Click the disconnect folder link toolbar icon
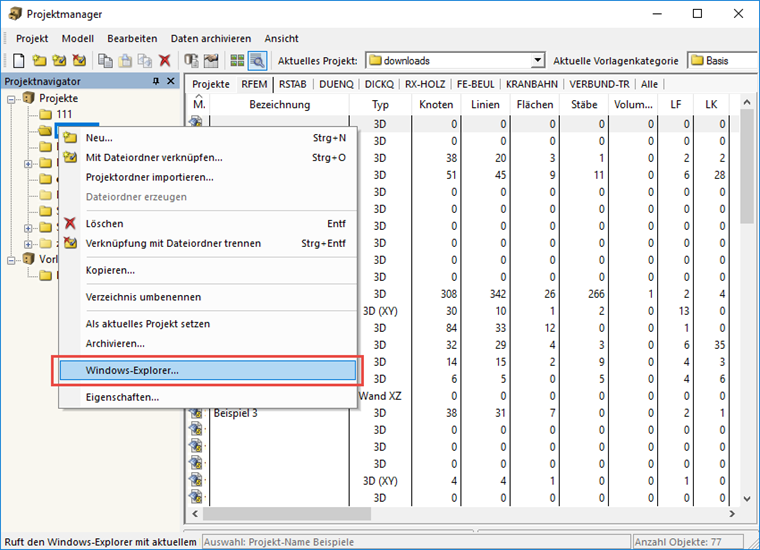Screen dimensions: 760x550 [x=79, y=61]
